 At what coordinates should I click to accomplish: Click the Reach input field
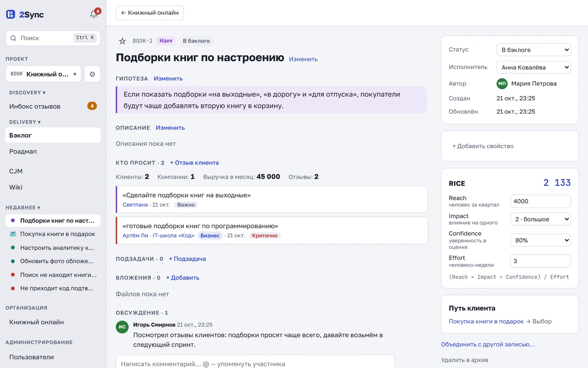coord(541,201)
